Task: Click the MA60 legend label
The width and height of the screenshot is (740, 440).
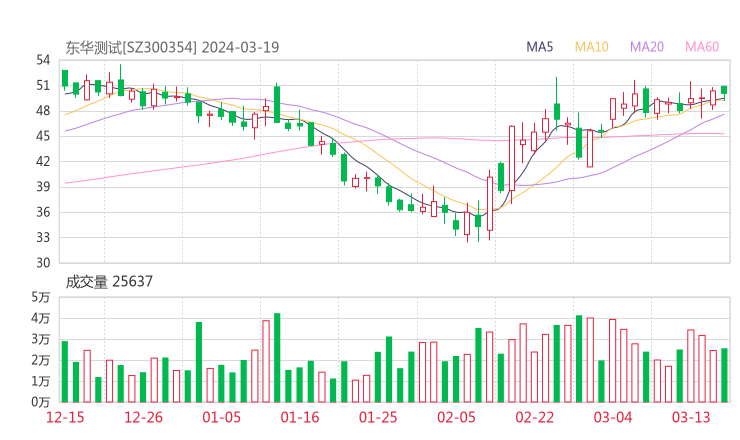Action: point(702,47)
